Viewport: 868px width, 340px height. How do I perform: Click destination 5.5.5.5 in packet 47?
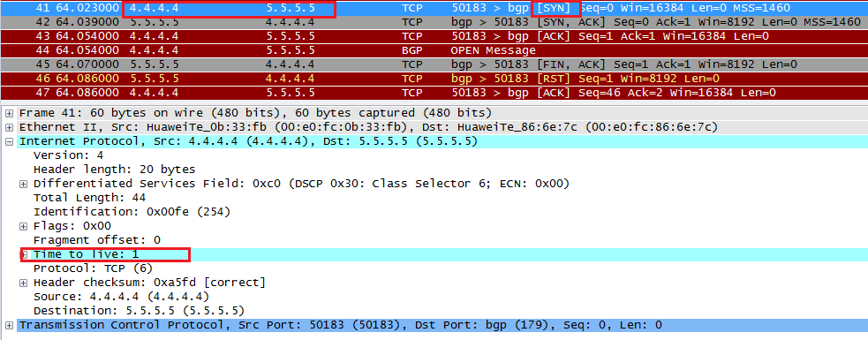[x=291, y=93]
